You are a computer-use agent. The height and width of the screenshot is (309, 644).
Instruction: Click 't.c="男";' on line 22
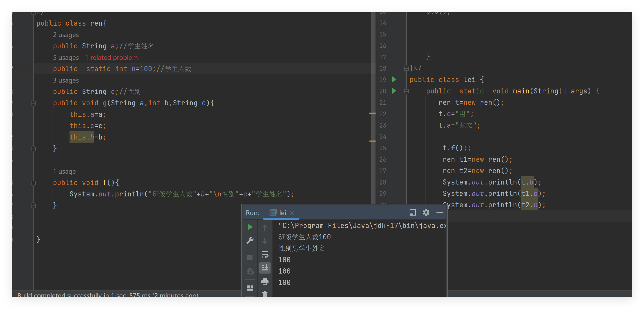pos(456,114)
